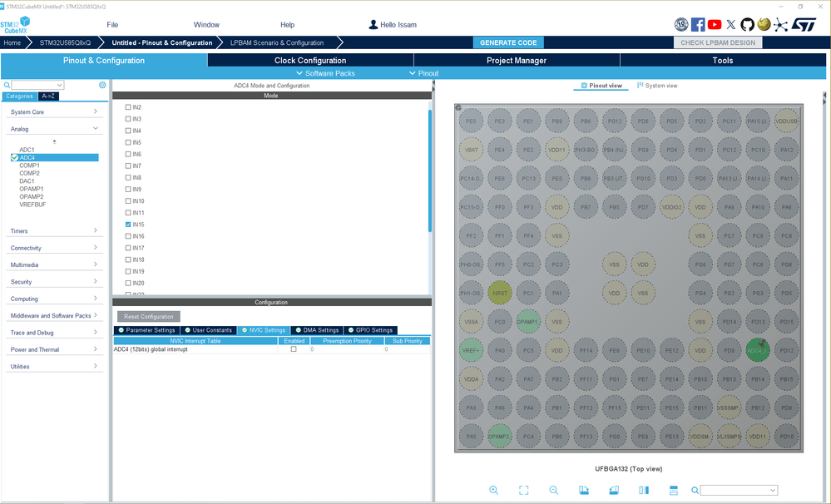Open the Help menu
831x504 pixels.
[287, 25]
